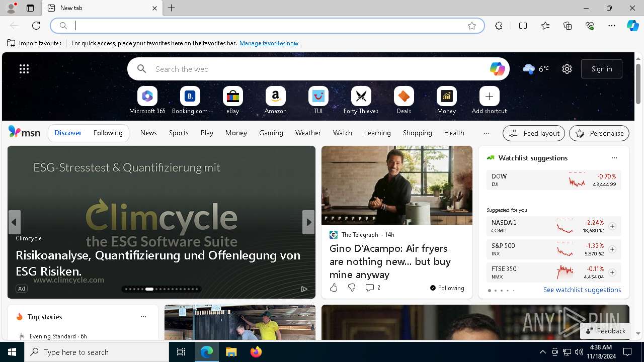
Task: Open Top stories more options menu
Action: pyautogui.click(x=143, y=317)
